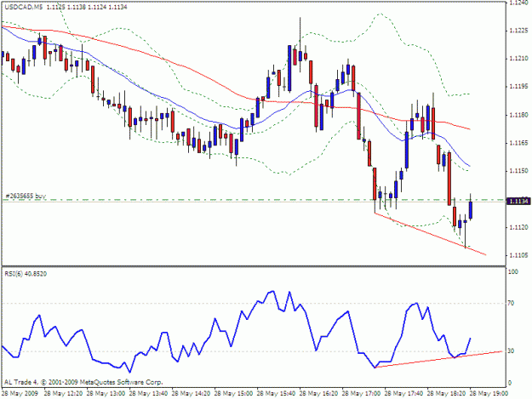Click the '28 May 12:20' time label

(63, 394)
